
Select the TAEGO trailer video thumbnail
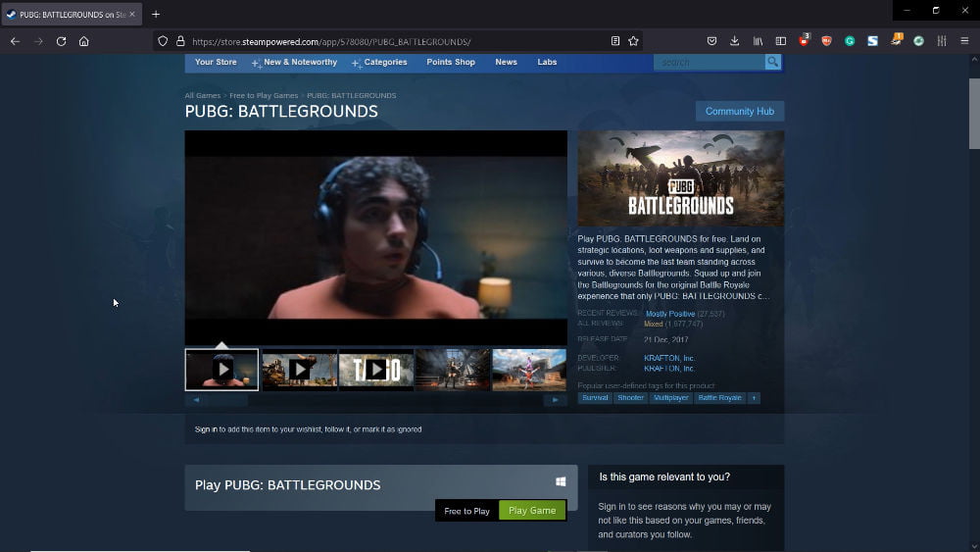click(x=375, y=370)
